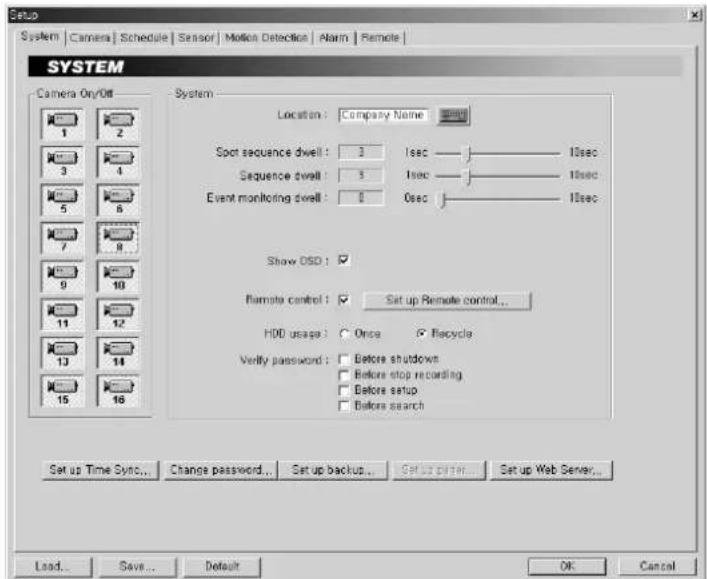Toggle camera 16 on/off icon

tap(118, 391)
